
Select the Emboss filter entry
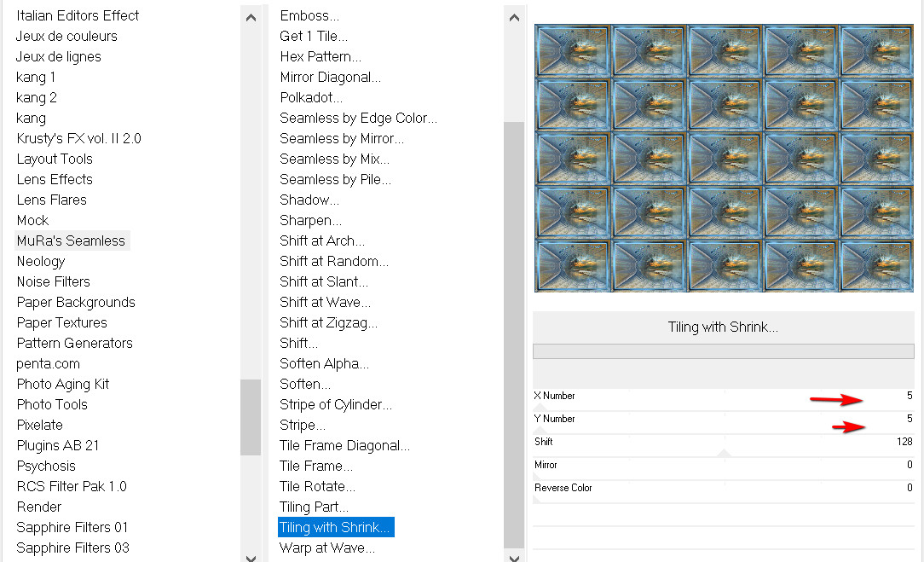[309, 15]
